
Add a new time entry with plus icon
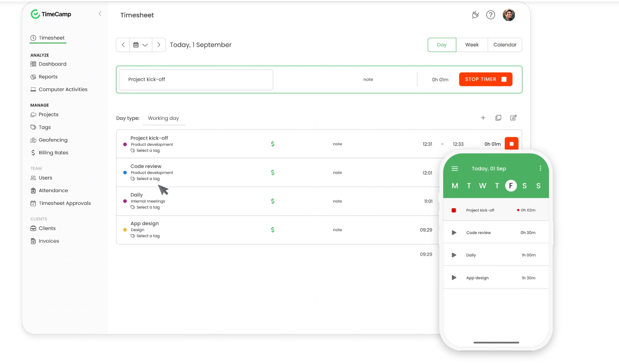pyautogui.click(x=483, y=118)
